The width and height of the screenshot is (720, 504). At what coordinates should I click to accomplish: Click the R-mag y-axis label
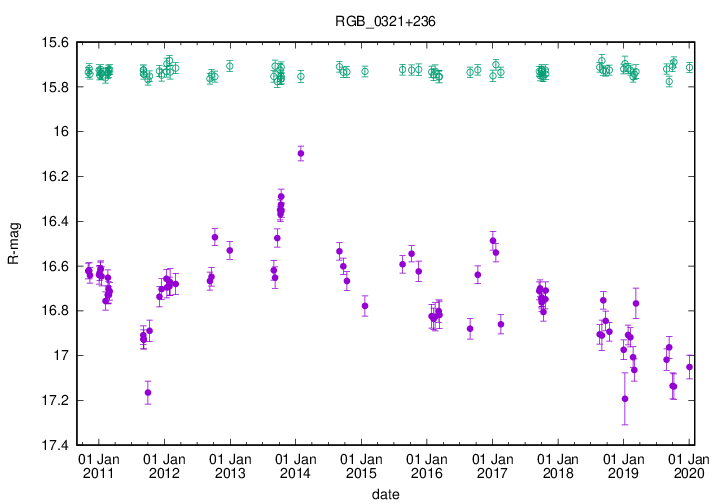13,244
